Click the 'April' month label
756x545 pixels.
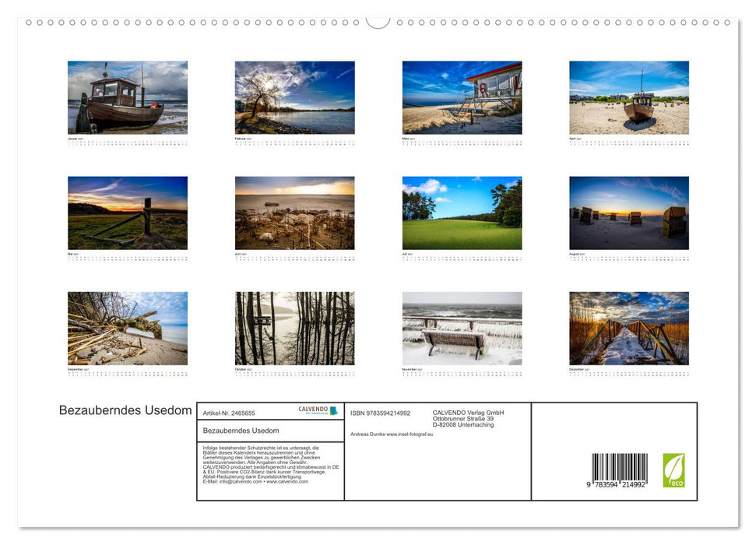[573, 139]
